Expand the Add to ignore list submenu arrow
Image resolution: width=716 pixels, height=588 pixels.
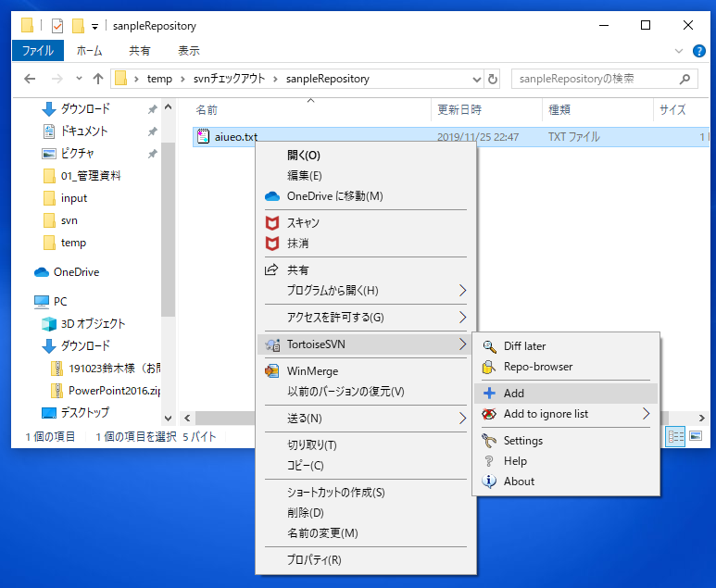tap(646, 414)
